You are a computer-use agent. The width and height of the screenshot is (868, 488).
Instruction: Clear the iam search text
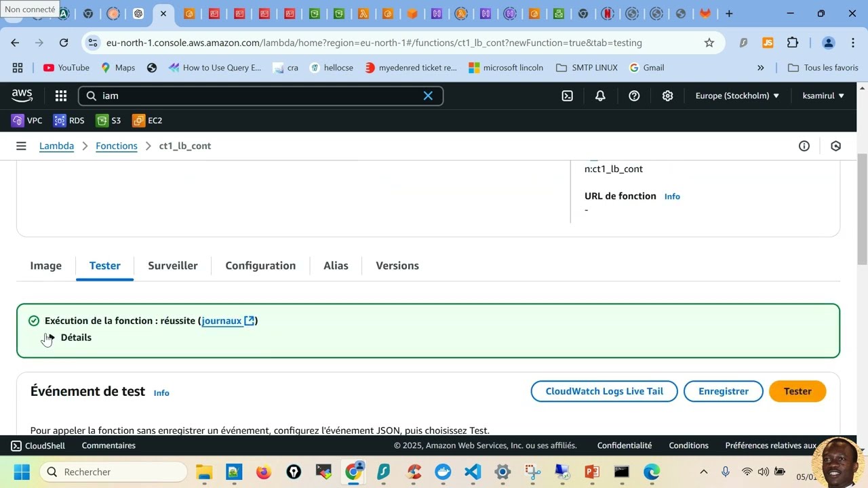point(428,96)
